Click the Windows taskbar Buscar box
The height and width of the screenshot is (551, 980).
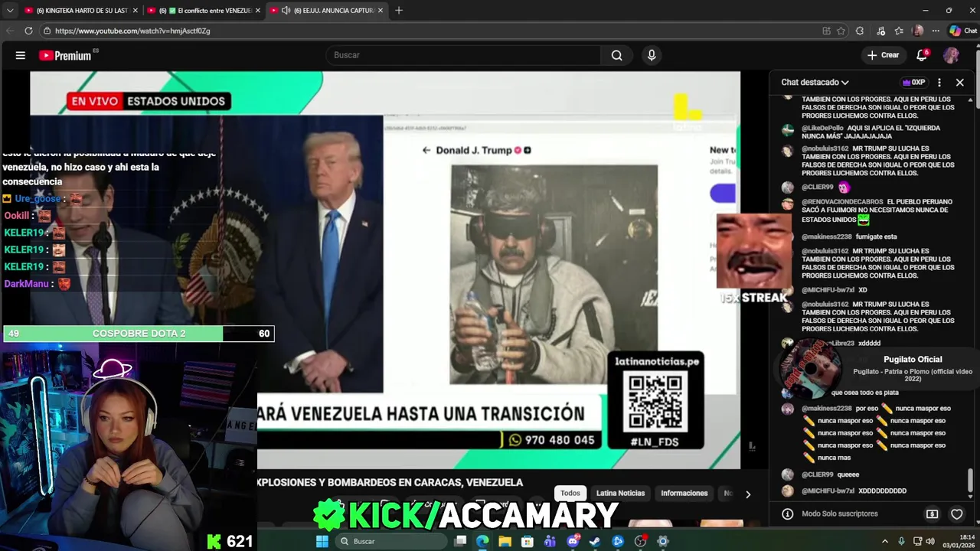[390, 541]
